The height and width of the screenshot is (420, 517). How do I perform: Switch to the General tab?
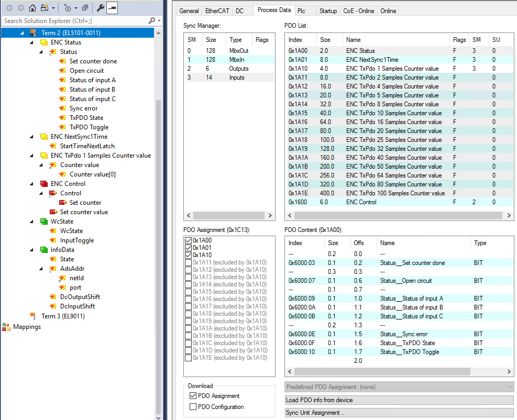(189, 11)
